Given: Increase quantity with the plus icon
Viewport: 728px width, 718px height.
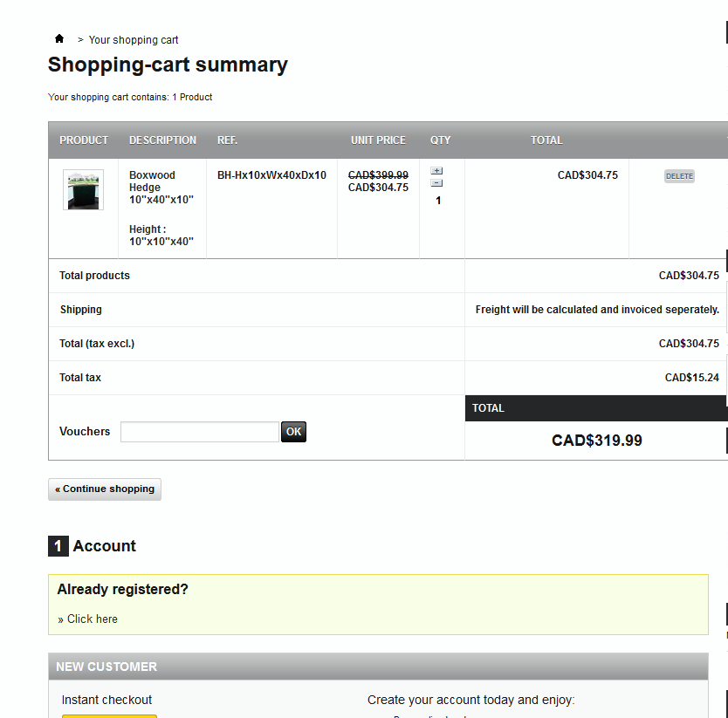Looking at the screenshot, I should [436, 171].
